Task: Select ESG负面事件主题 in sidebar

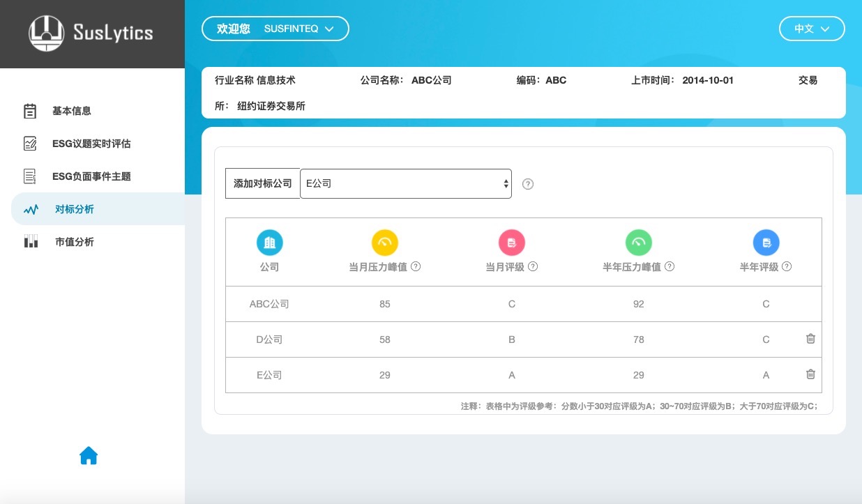Action: (91, 176)
